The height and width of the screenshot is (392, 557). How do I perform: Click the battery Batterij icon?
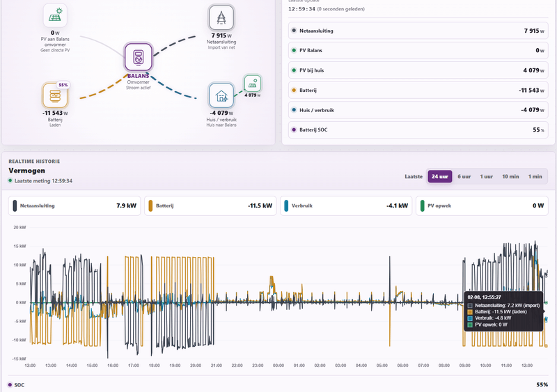point(55,95)
